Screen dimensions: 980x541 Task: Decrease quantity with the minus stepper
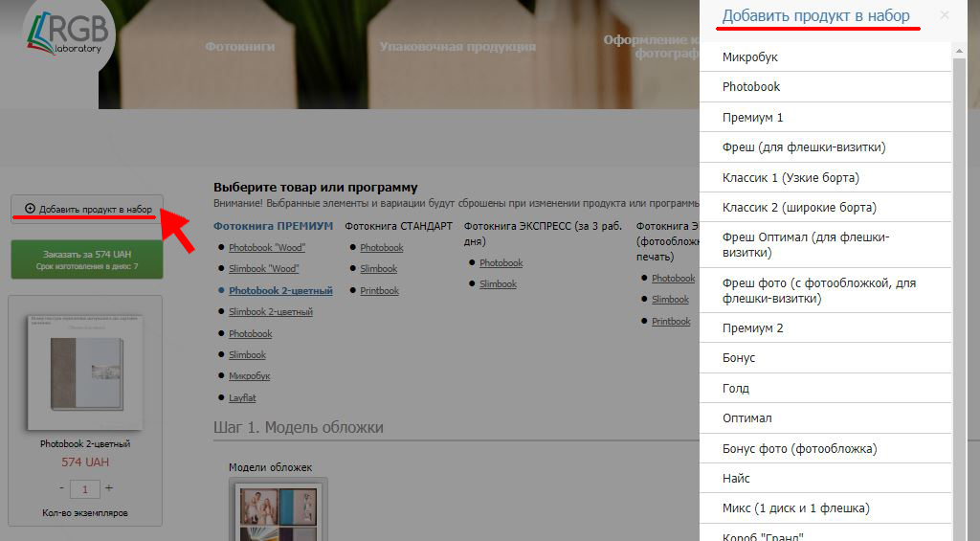(x=60, y=488)
